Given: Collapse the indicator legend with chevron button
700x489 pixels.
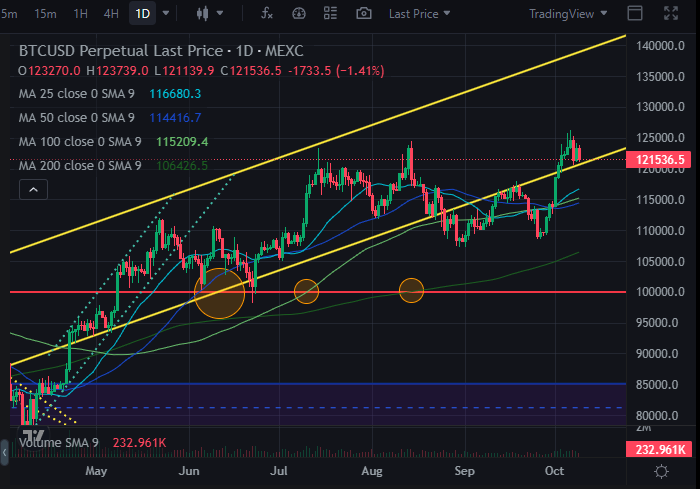Looking at the screenshot, I should (x=34, y=189).
